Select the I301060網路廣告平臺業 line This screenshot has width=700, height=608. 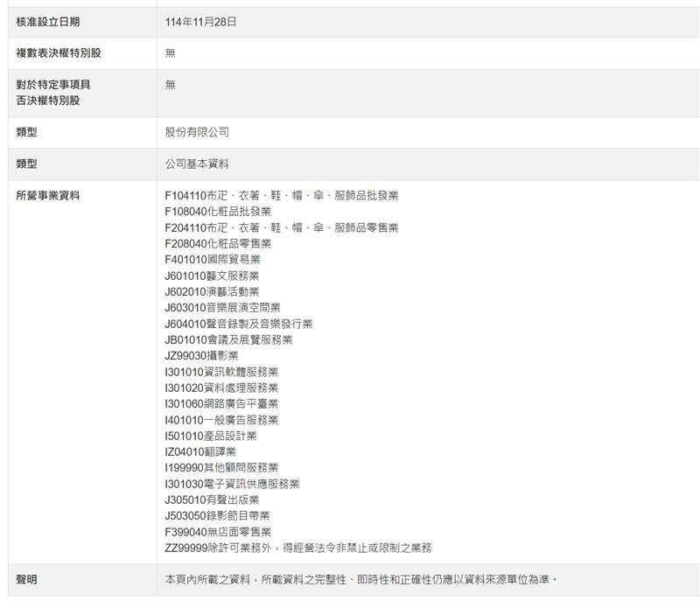pyautogui.click(x=221, y=404)
